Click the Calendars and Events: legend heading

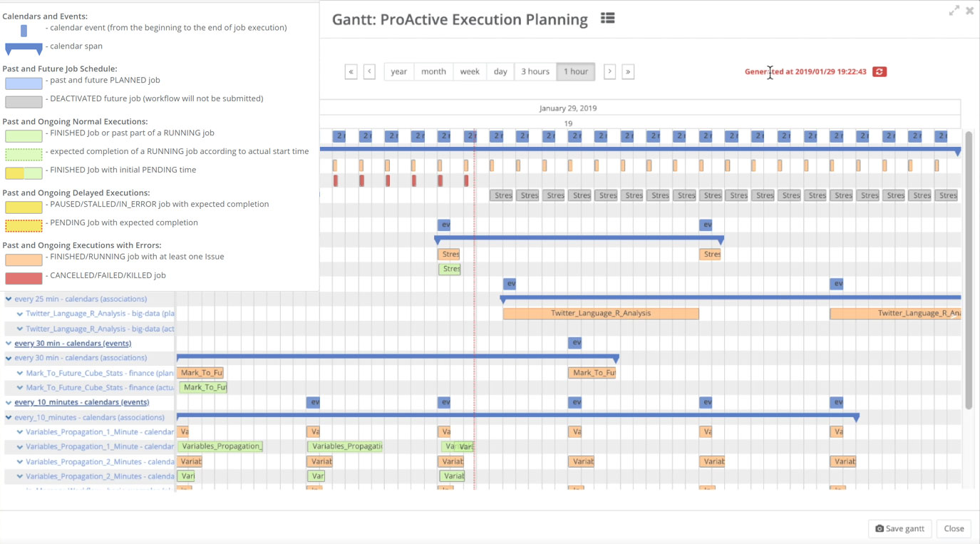(x=45, y=16)
